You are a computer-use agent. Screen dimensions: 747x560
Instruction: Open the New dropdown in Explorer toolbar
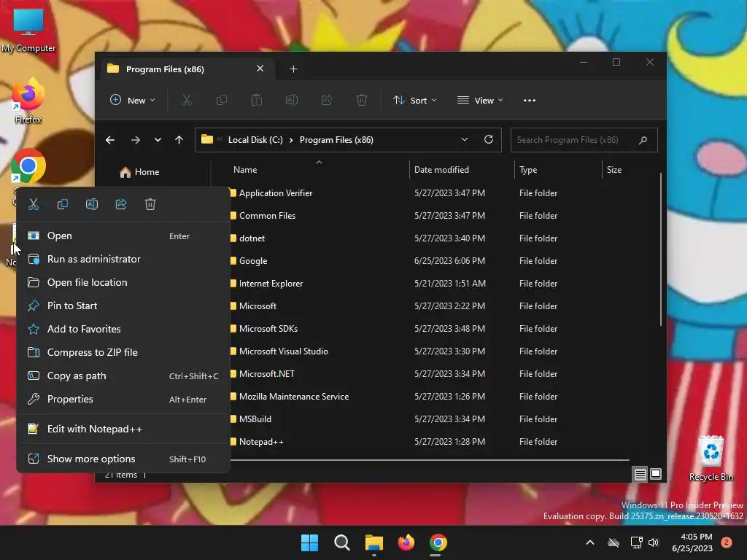[x=133, y=101]
